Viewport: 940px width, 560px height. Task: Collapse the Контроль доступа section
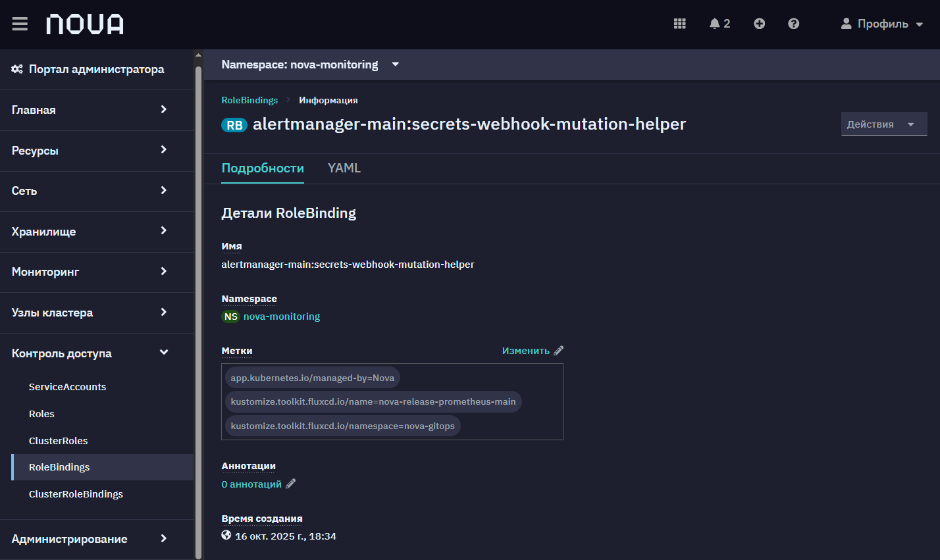(97, 353)
